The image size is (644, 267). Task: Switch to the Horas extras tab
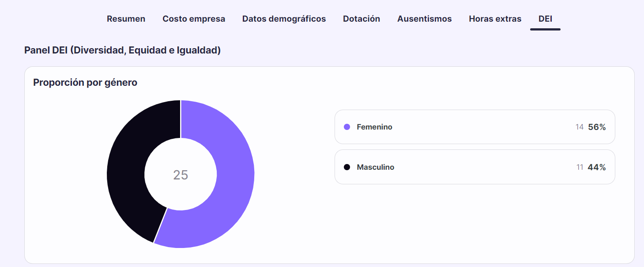(x=495, y=19)
